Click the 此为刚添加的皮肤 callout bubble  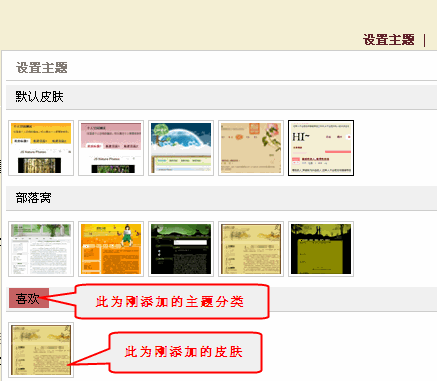tap(185, 352)
